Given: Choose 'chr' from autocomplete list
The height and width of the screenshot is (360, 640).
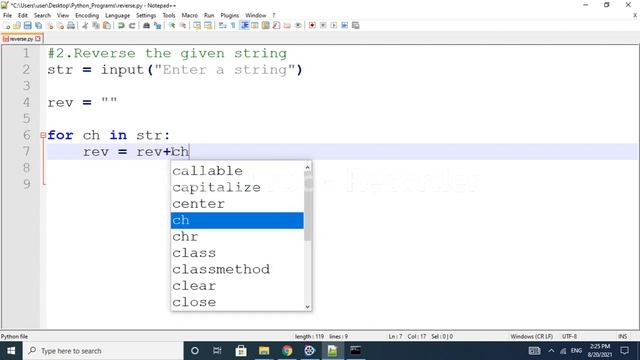Looking at the screenshot, I should coord(237,237).
